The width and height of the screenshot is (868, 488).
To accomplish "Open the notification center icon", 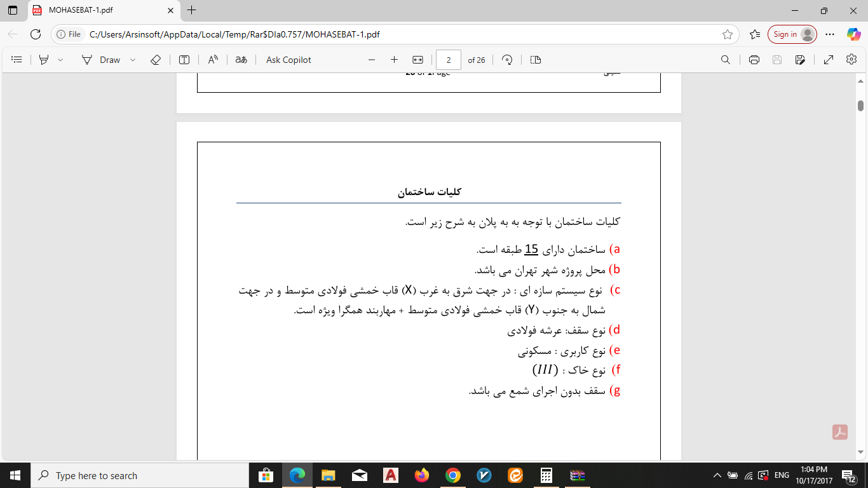I will point(850,475).
